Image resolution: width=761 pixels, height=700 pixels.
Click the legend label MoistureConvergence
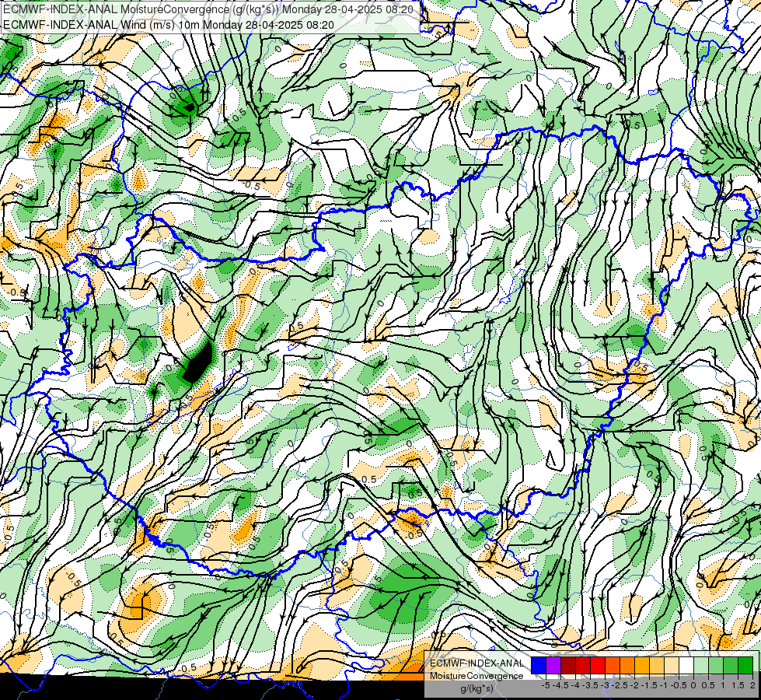point(476,676)
